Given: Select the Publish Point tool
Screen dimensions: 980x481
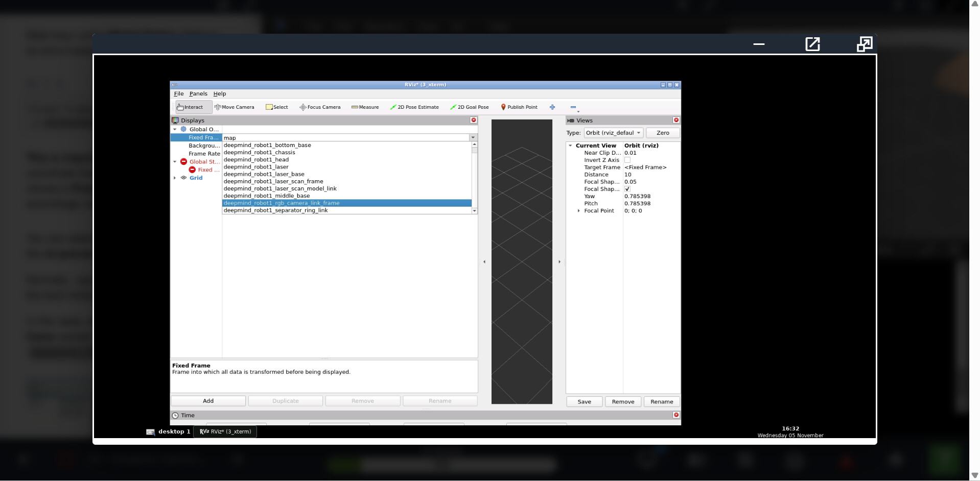Looking at the screenshot, I should click(x=519, y=107).
